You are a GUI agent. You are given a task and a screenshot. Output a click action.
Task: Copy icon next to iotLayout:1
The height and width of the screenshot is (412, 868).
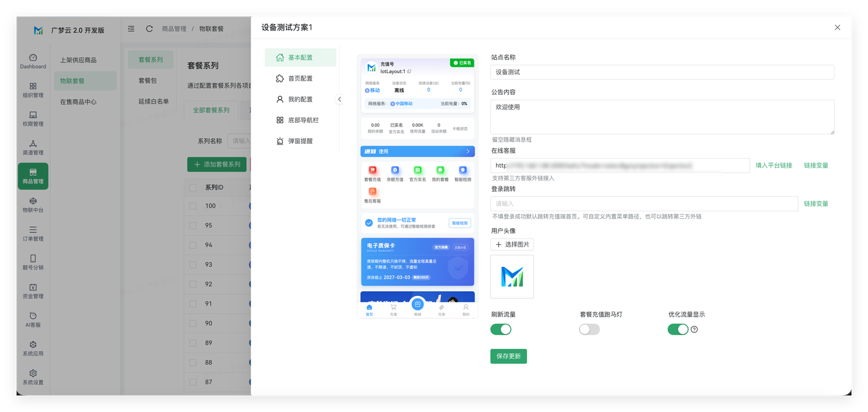coord(409,72)
